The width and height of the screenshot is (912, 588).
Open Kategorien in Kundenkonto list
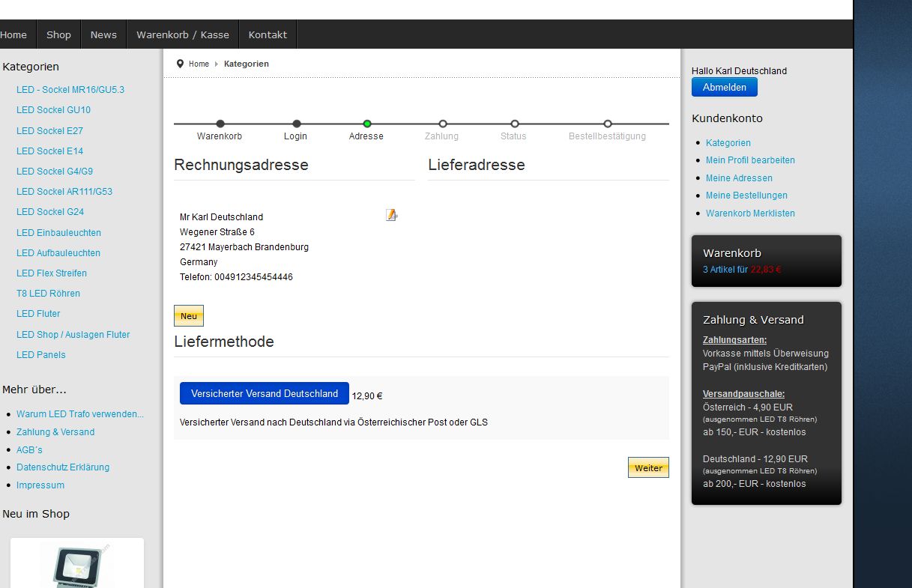pyautogui.click(x=728, y=142)
